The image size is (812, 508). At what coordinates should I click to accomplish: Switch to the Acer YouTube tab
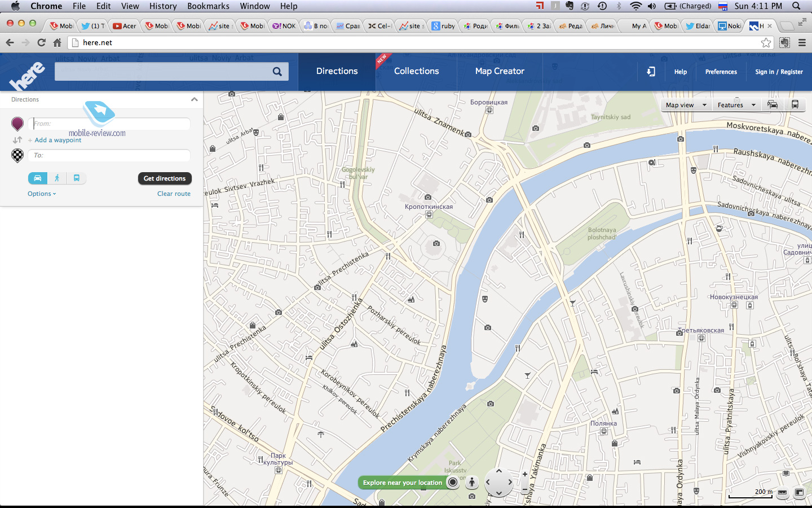coord(124,26)
